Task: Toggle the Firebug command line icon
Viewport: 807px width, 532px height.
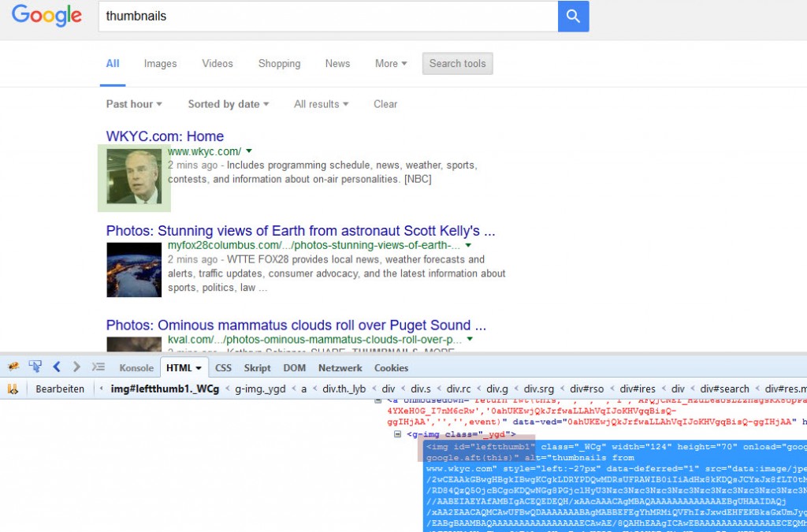Action: (x=99, y=366)
